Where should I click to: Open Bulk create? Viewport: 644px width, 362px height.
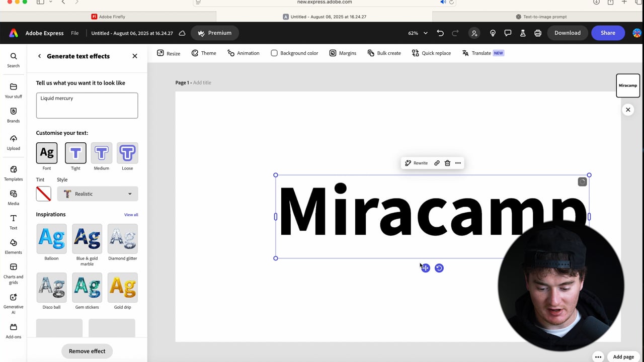tap(384, 53)
